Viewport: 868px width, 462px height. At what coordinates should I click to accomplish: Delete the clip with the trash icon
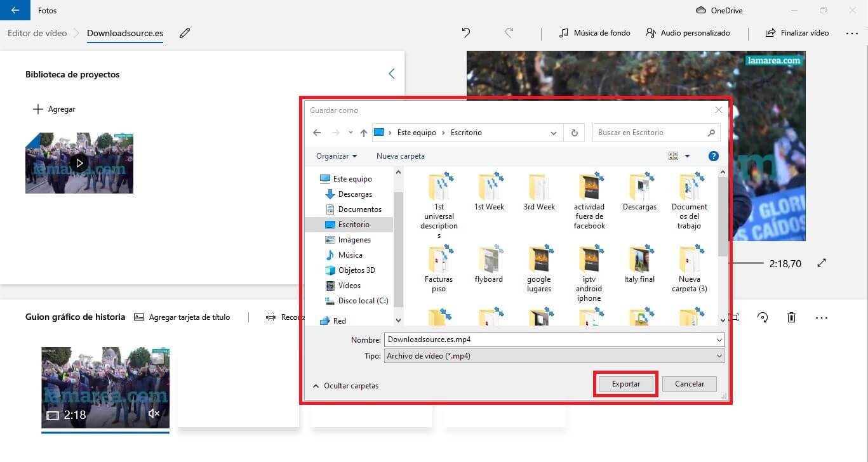[x=791, y=317]
